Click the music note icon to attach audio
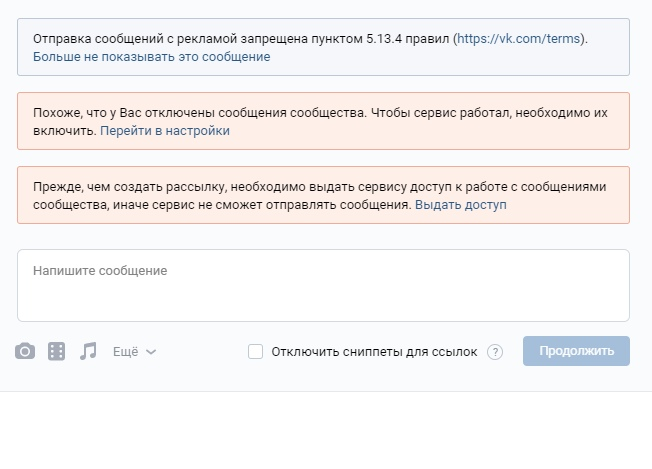This screenshot has height=469, width=652. pos(89,351)
